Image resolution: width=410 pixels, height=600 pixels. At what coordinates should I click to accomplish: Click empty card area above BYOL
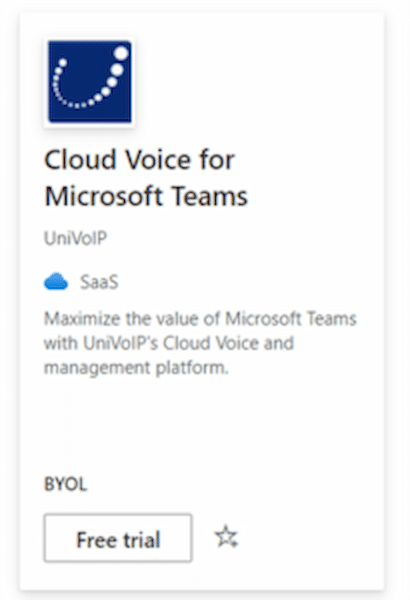tap(202, 425)
